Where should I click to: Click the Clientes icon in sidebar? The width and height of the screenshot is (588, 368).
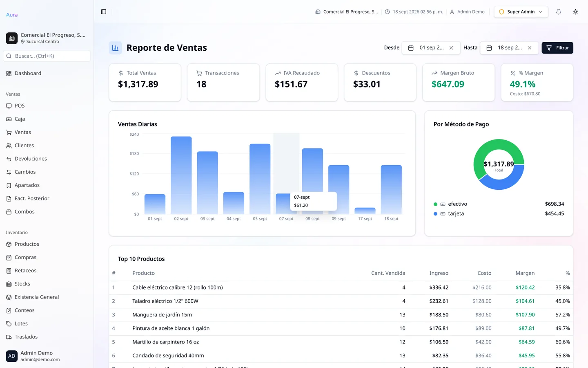click(x=9, y=146)
